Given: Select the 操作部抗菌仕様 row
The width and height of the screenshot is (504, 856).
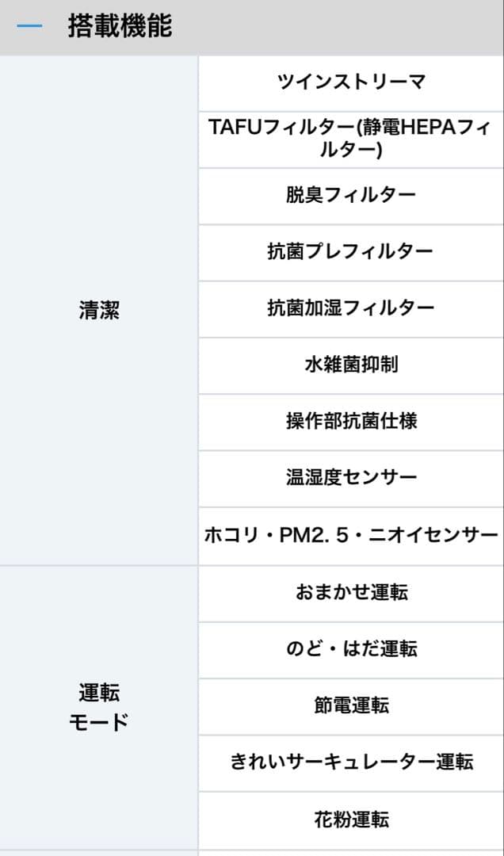Looking at the screenshot, I should point(351,422).
